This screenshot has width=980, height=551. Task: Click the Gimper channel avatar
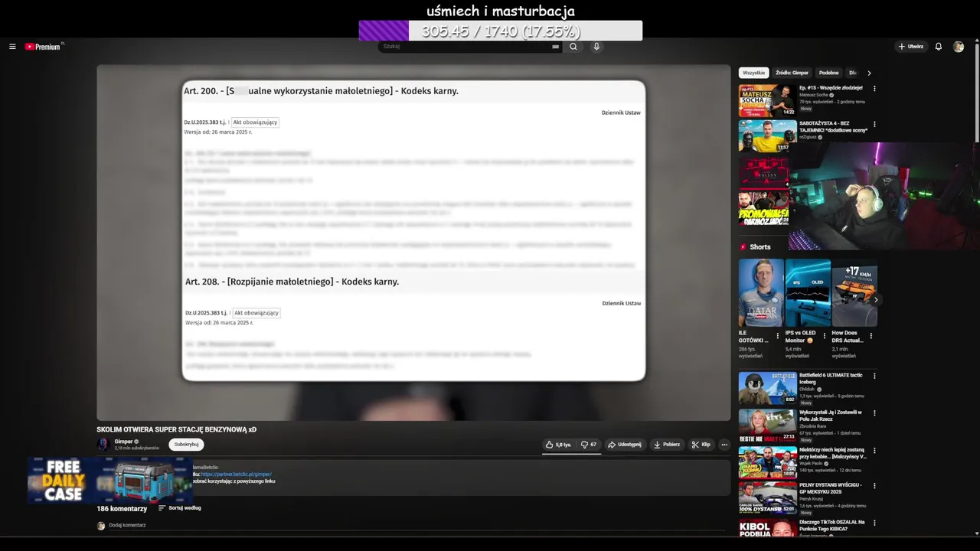click(103, 444)
